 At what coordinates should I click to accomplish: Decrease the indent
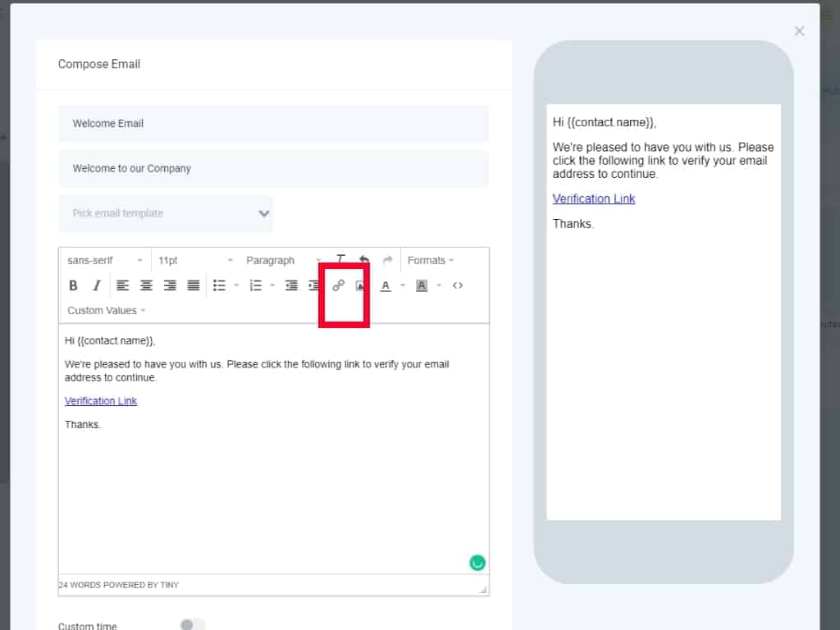(291, 285)
